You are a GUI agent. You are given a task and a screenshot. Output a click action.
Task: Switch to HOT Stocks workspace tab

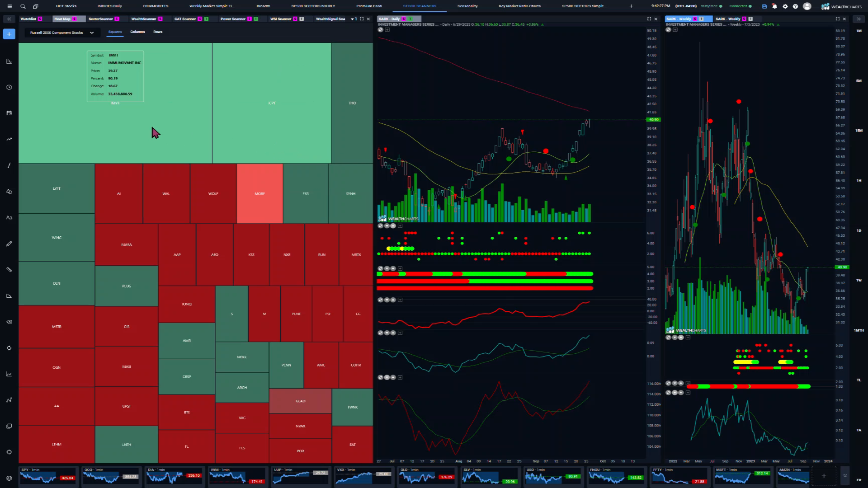(x=66, y=6)
